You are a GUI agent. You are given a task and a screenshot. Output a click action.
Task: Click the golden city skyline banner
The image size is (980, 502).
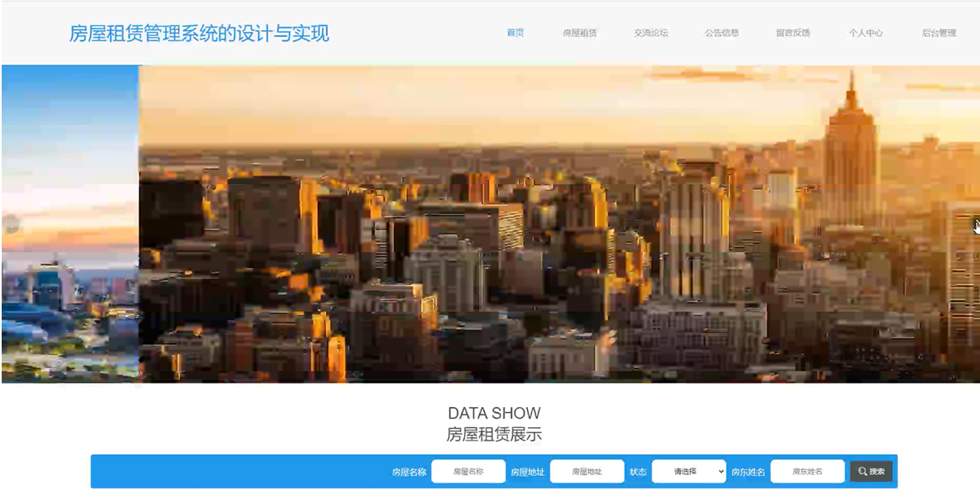(560, 224)
